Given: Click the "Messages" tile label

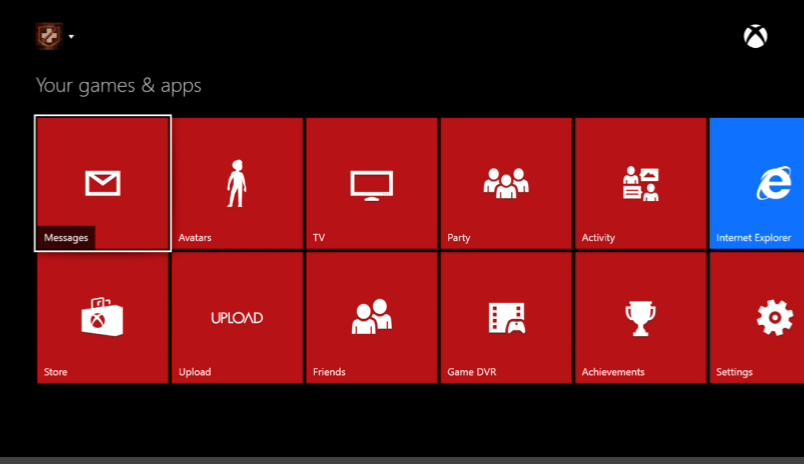Looking at the screenshot, I should [x=66, y=238].
